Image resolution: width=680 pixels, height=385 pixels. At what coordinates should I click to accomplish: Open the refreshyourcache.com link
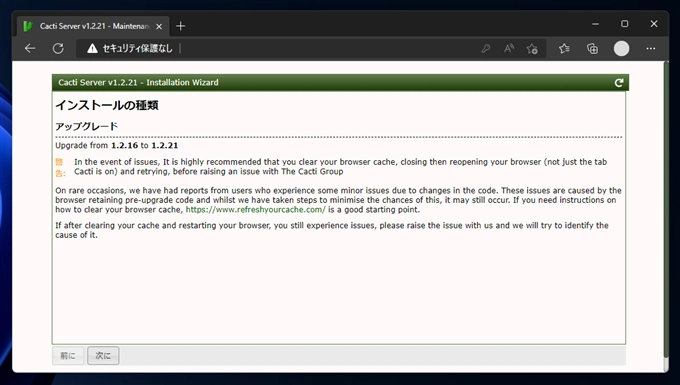[255, 209]
